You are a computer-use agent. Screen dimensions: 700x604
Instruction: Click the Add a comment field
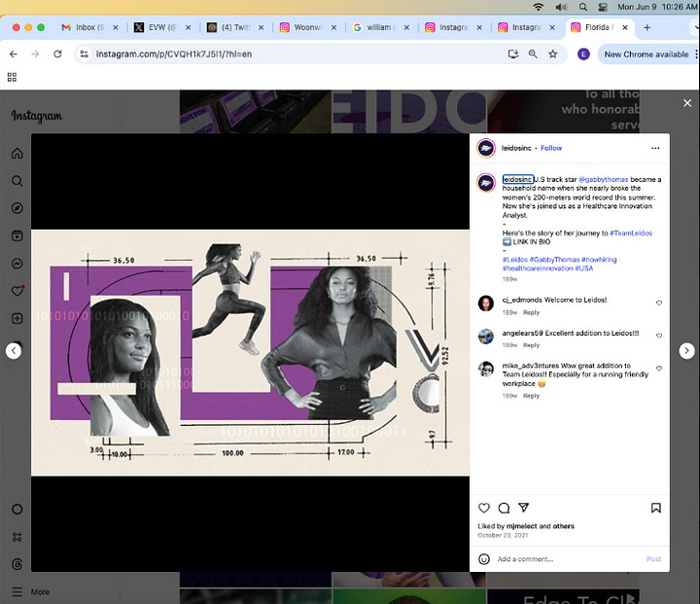(x=569, y=559)
